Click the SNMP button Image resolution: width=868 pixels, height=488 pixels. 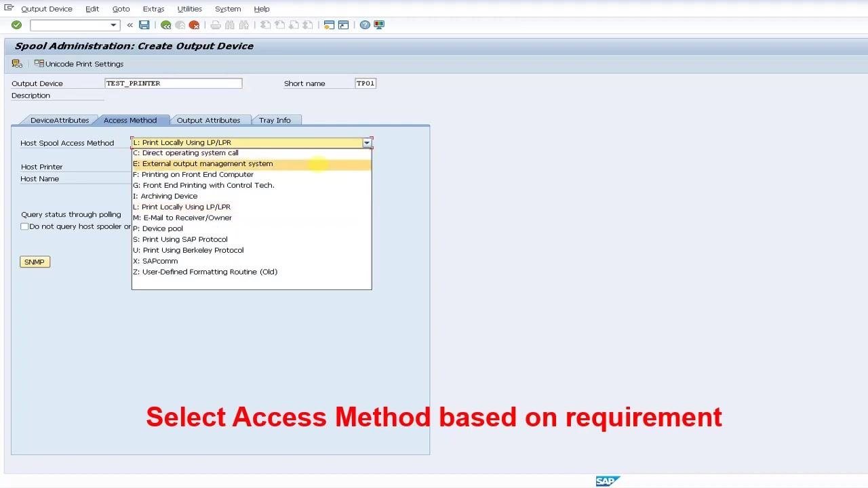[35, 262]
